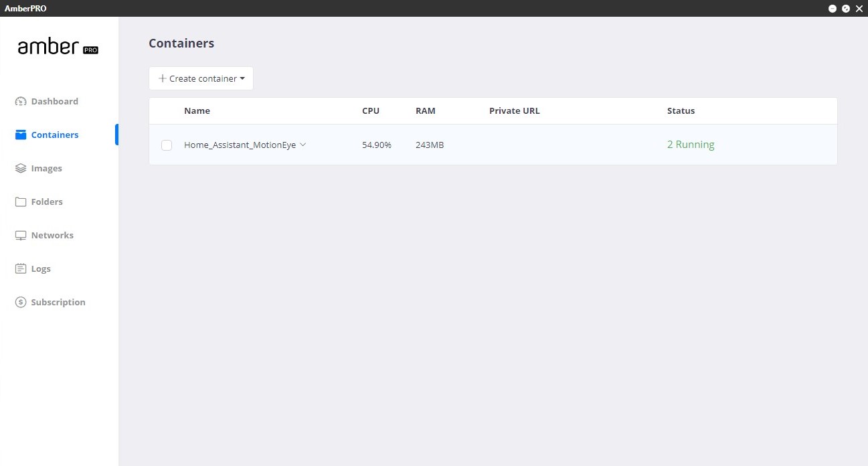Click the Private URL column header
This screenshot has height=466, width=868.
(x=515, y=111)
